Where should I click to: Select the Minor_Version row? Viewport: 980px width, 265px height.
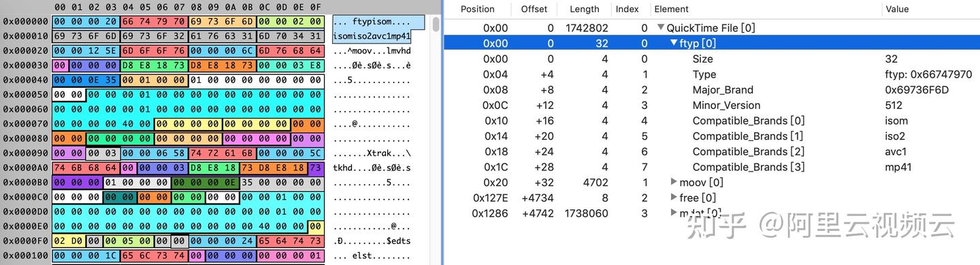point(711,105)
